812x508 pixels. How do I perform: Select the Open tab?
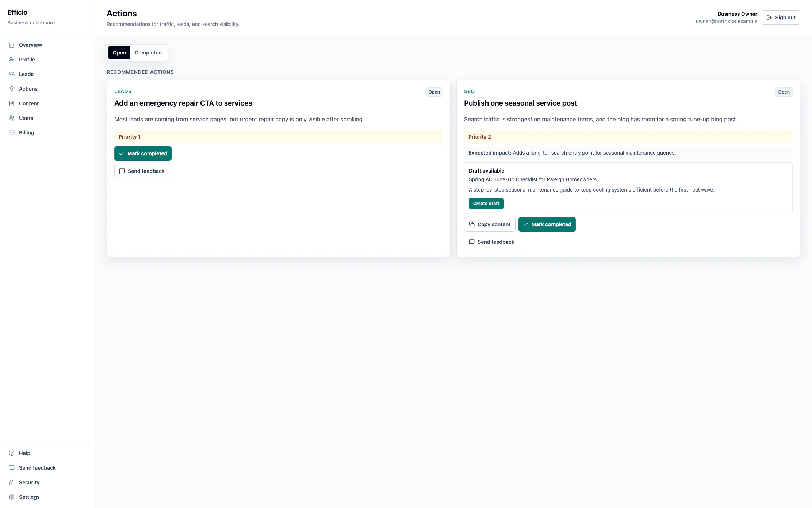point(119,53)
